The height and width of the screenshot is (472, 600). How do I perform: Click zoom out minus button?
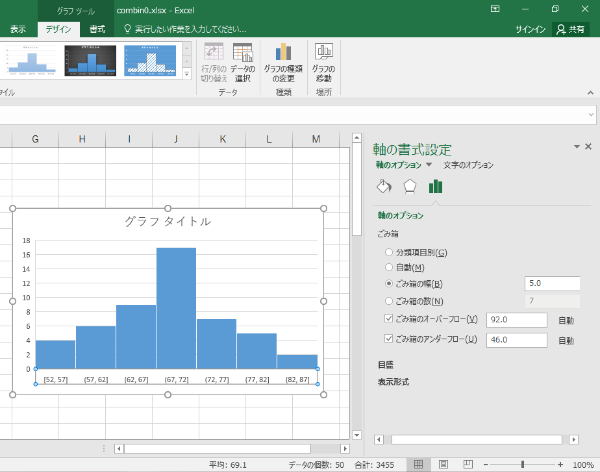point(486,465)
